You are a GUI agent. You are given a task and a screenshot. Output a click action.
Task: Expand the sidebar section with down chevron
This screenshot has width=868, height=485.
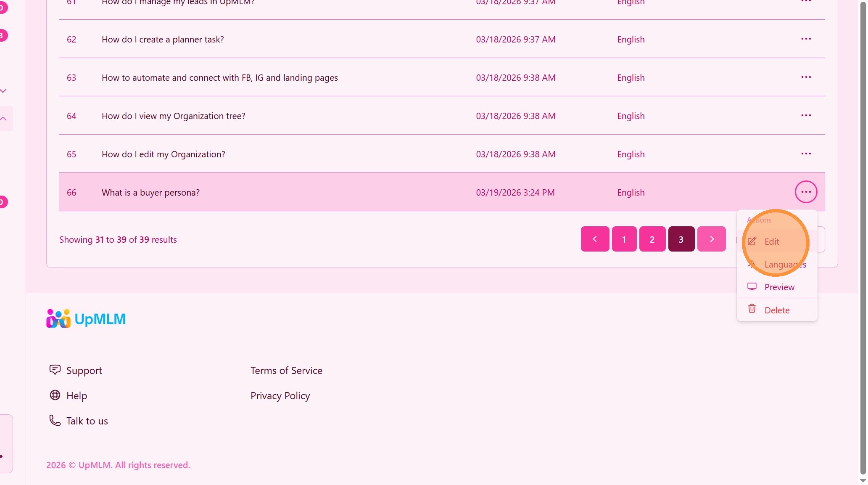pos(3,91)
